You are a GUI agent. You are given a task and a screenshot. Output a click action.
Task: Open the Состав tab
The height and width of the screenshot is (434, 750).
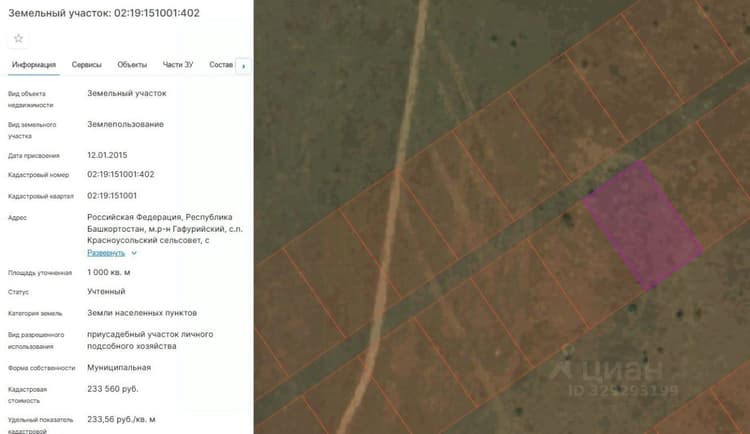[x=221, y=65]
